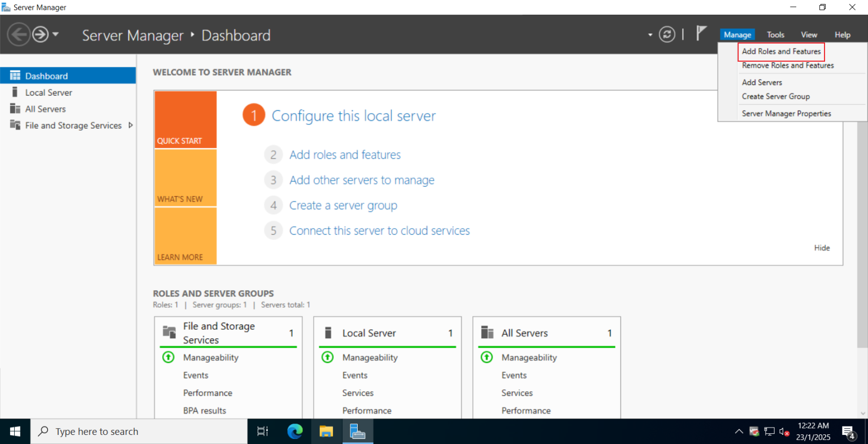Click Add other servers to manage link

[x=362, y=180]
